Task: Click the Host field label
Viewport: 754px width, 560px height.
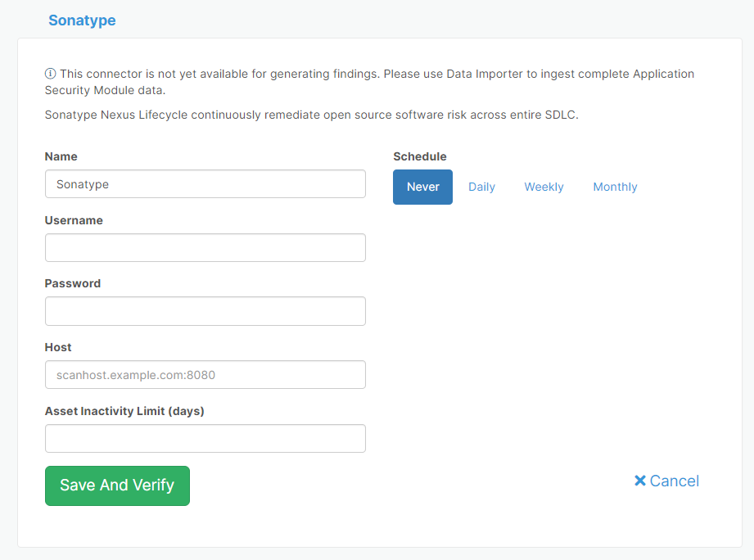Action: pos(58,347)
